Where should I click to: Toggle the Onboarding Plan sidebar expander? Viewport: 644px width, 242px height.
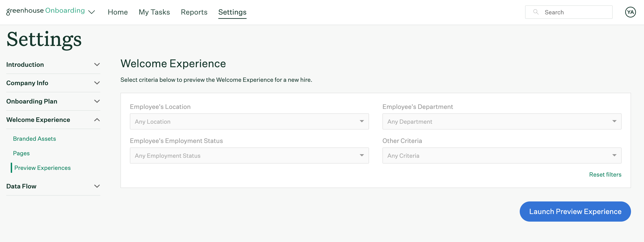point(96,101)
